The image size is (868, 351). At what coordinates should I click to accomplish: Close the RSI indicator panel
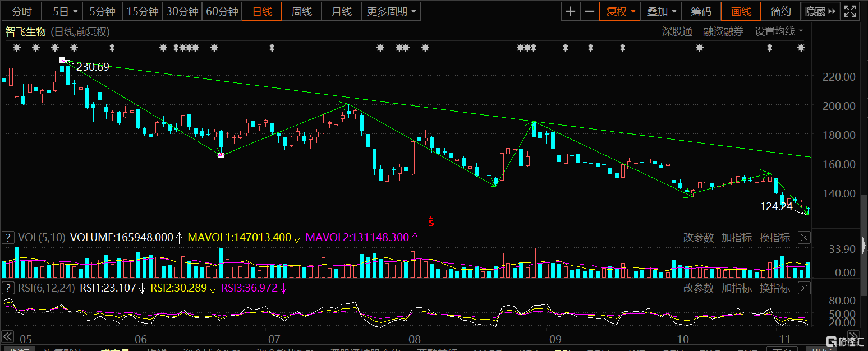[x=804, y=288]
